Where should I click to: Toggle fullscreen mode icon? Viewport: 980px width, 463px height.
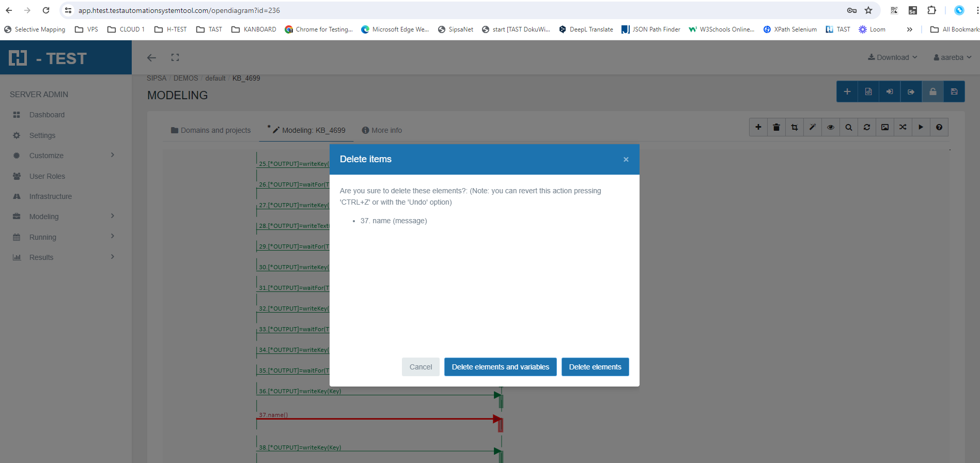(x=175, y=57)
